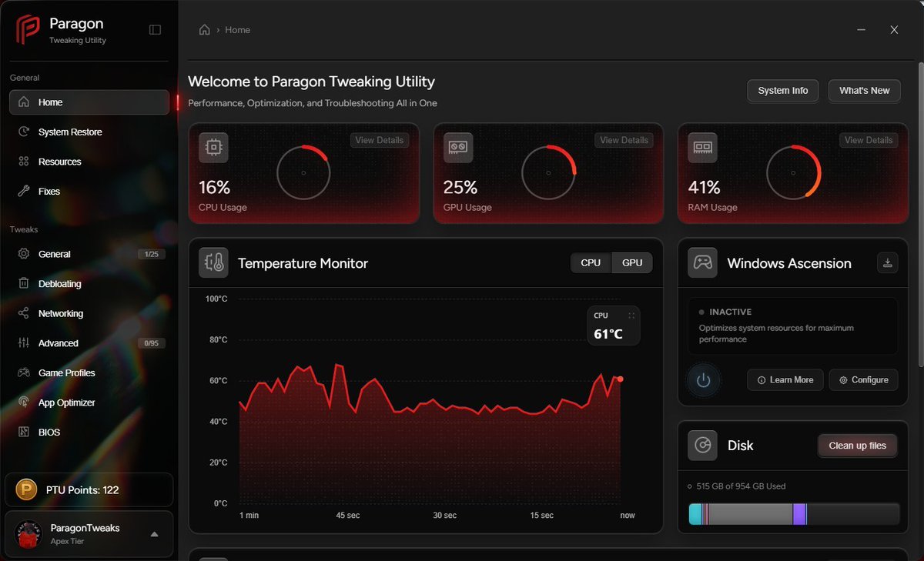Open What's New

[x=864, y=91]
